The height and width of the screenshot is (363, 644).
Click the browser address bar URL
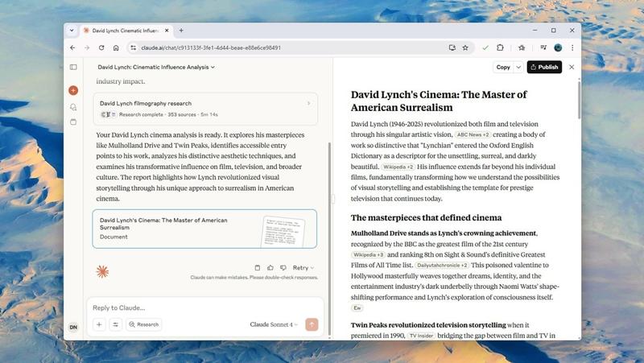tap(211, 47)
